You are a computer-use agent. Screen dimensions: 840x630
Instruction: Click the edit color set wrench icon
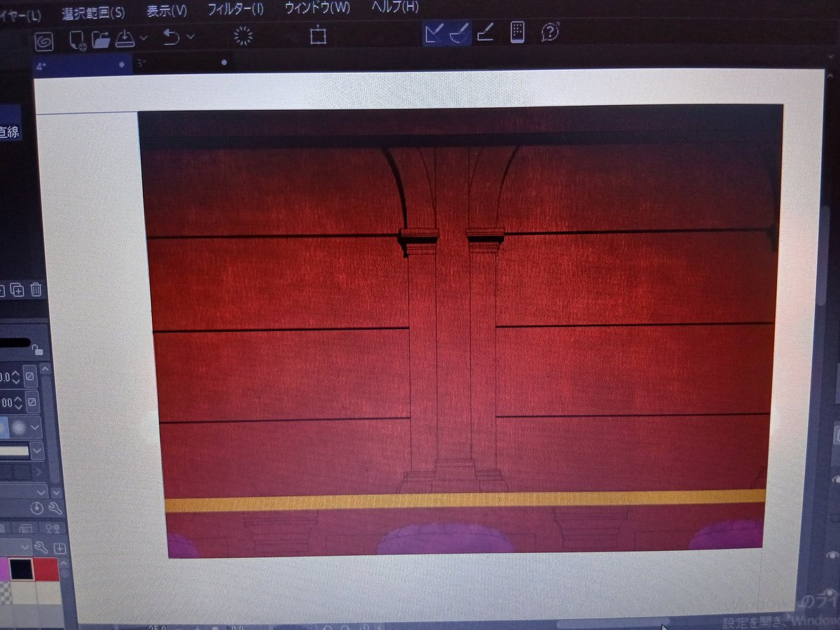click(x=43, y=547)
